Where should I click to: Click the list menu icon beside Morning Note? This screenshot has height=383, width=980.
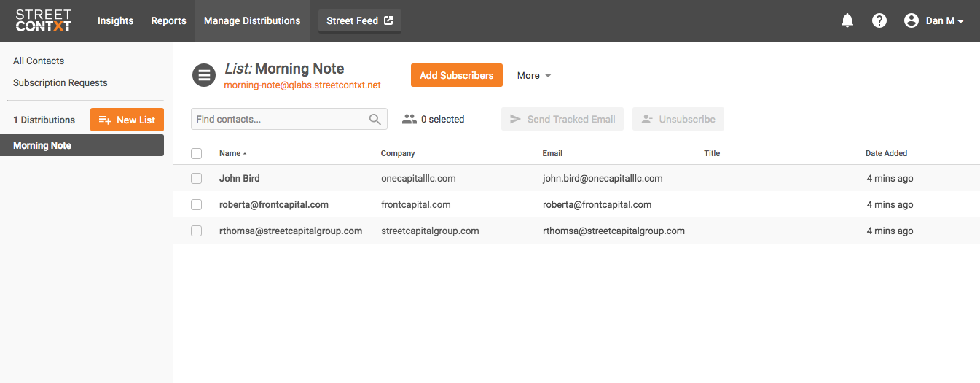(204, 74)
